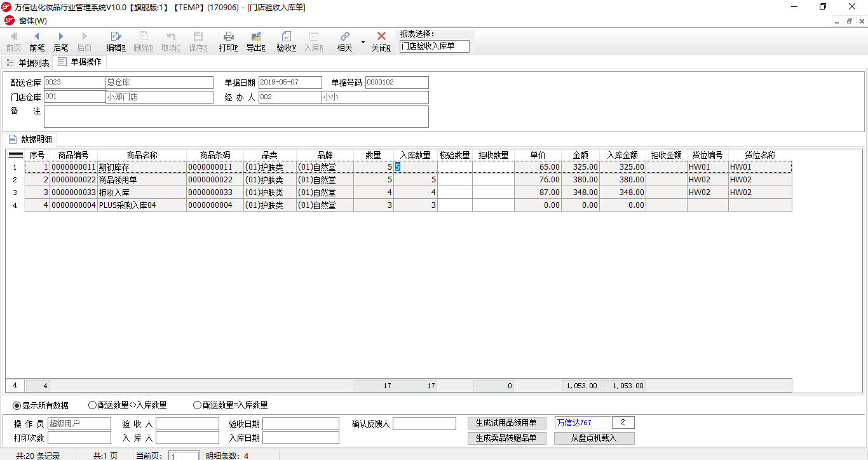868x460 pixels.
Task: Click the 单据号码 number field
Action: click(x=397, y=83)
